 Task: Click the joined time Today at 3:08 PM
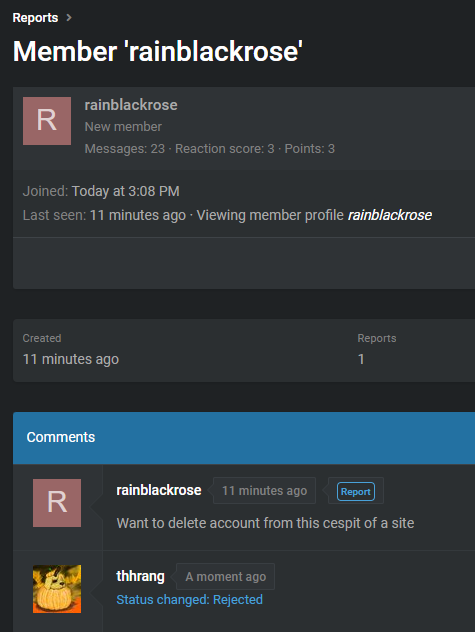125,191
